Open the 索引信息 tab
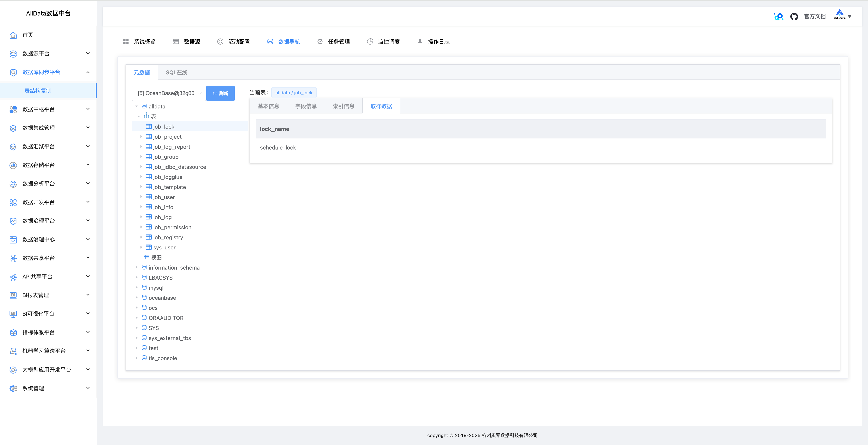This screenshot has width=868, height=445. tap(343, 106)
